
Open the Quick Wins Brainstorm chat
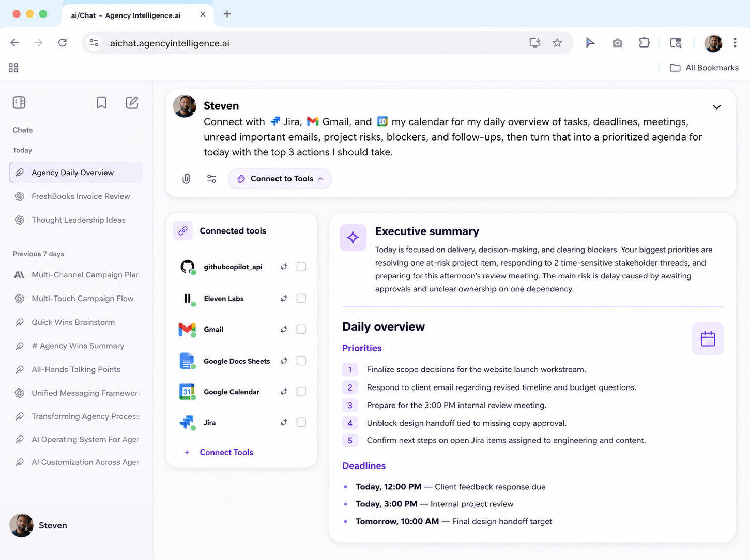pyautogui.click(x=76, y=322)
